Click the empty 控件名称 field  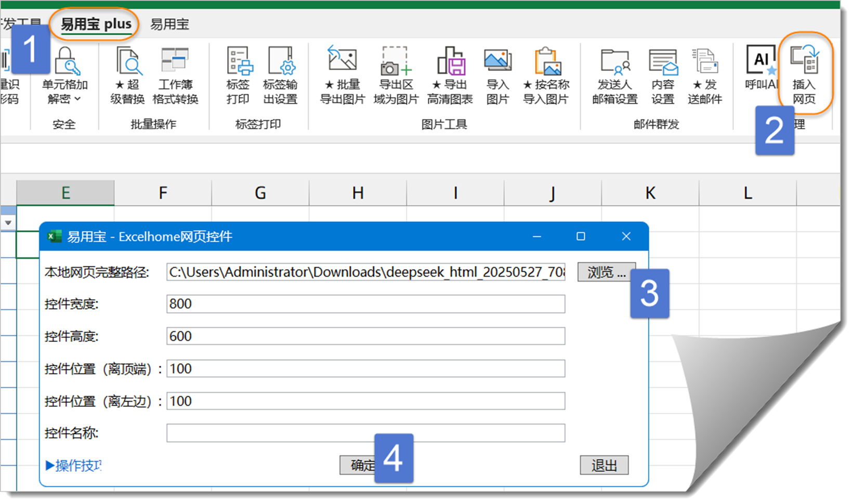point(365,433)
